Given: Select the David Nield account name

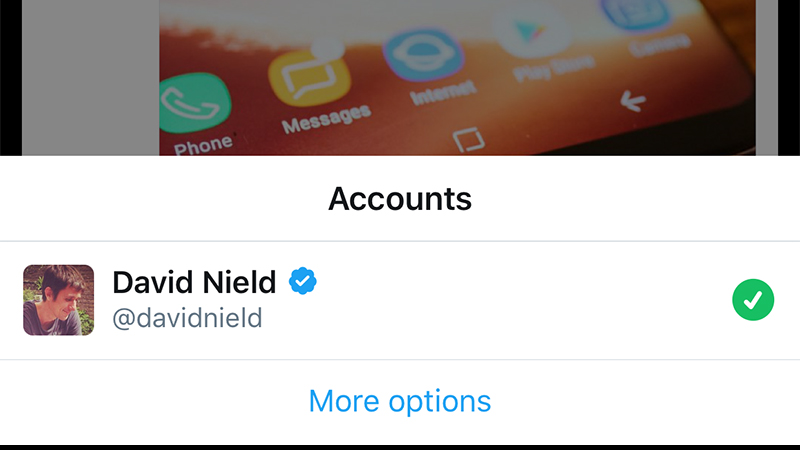Looking at the screenshot, I should tap(194, 282).
